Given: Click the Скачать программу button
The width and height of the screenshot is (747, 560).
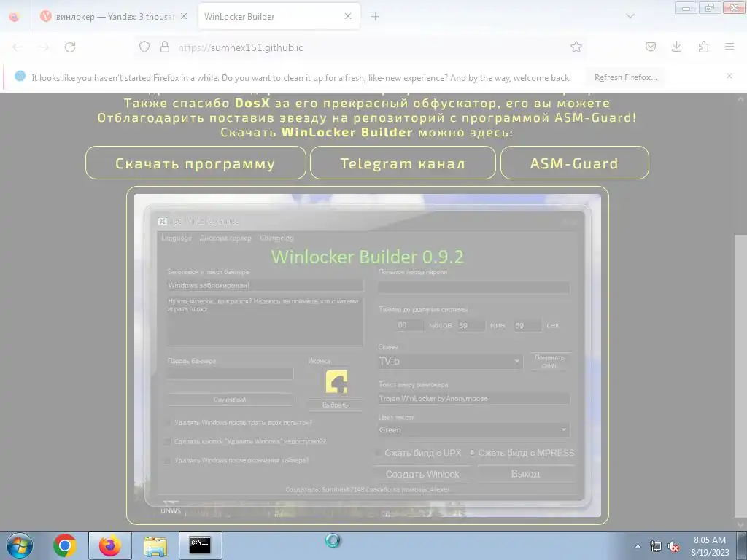Looking at the screenshot, I should (196, 163).
